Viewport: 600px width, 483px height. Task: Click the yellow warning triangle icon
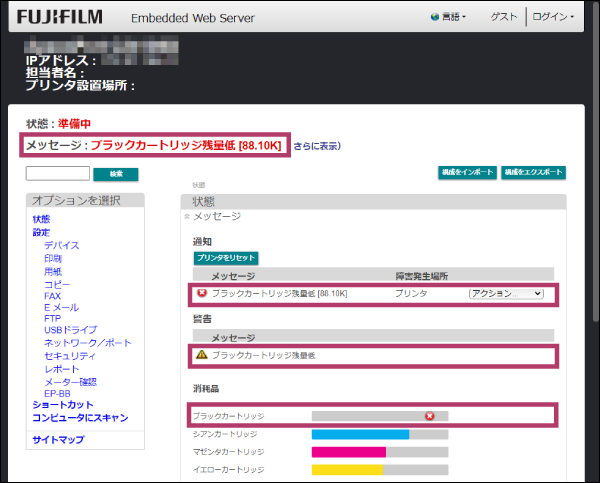click(202, 355)
